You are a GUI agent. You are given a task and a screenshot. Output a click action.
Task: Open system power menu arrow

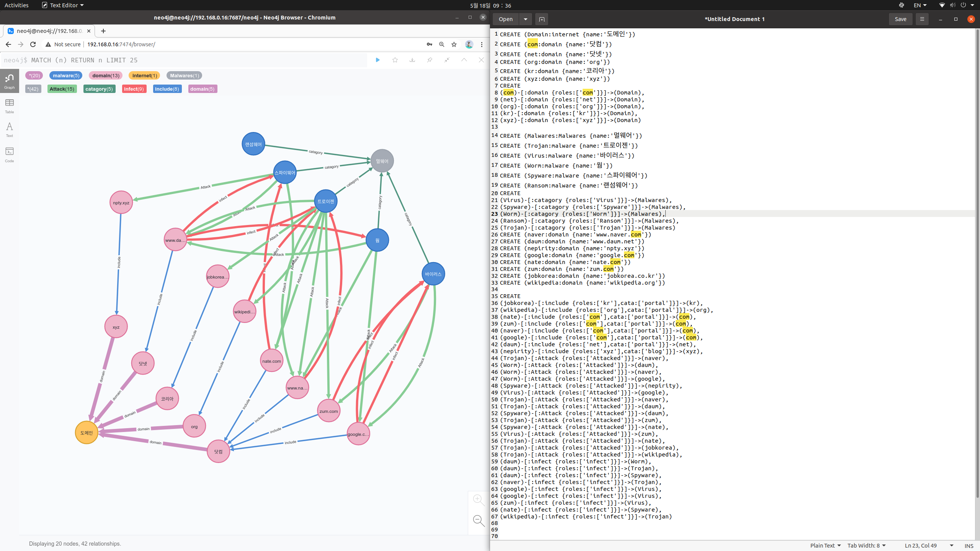point(972,5)
